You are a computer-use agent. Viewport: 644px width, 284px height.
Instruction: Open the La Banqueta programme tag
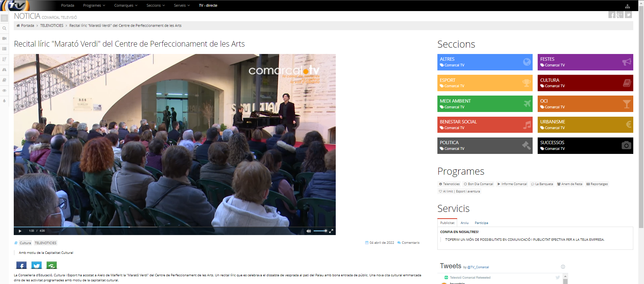[542, 184]
